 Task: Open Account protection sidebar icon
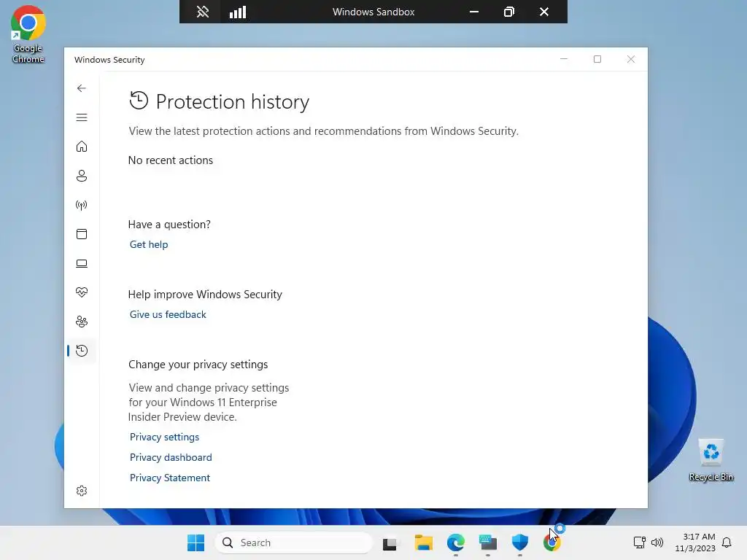tap(82, 176)
